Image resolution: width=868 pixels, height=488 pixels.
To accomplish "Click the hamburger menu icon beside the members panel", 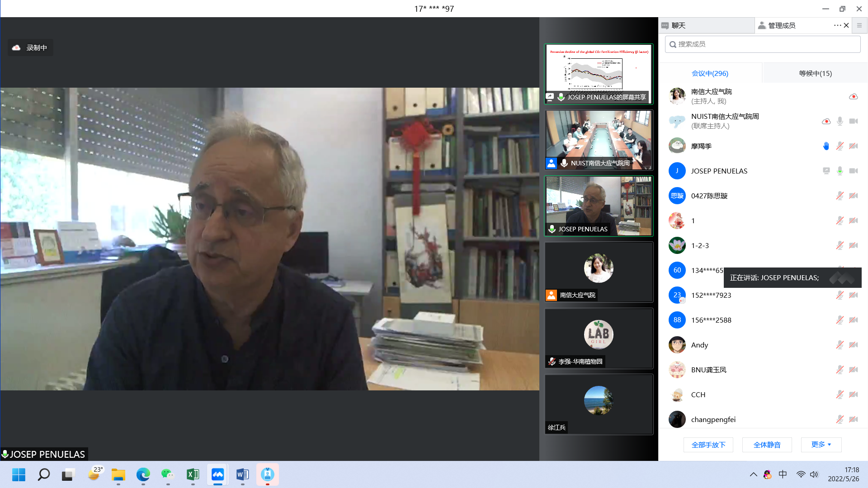I will 859,25.
